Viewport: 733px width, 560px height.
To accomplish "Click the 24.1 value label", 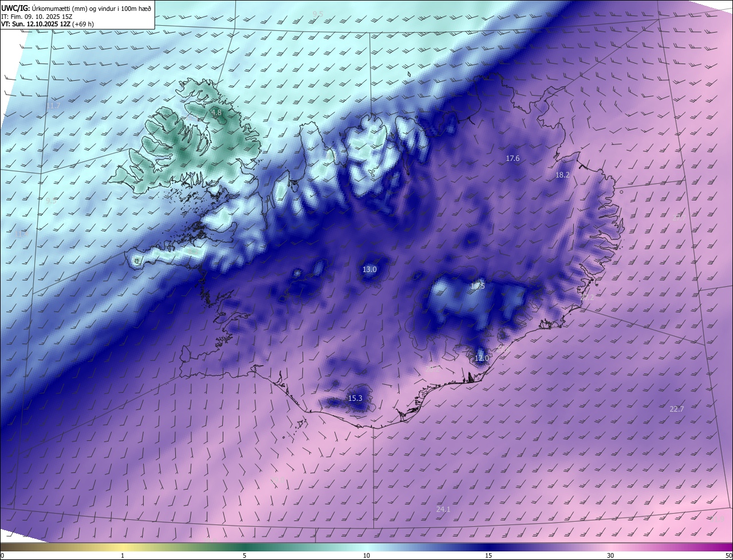I will (x=443, y=509).
